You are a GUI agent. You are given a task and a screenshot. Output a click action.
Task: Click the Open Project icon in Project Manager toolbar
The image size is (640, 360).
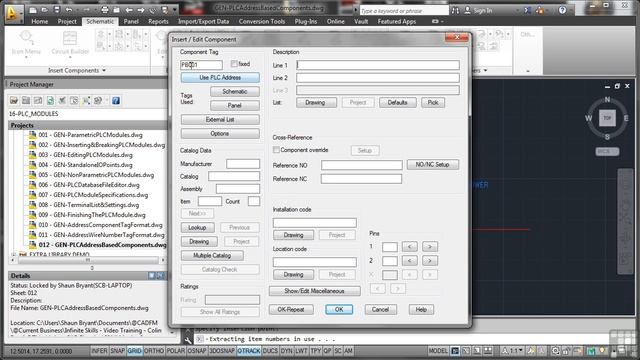pyautogui.click(x=14, y=100)
